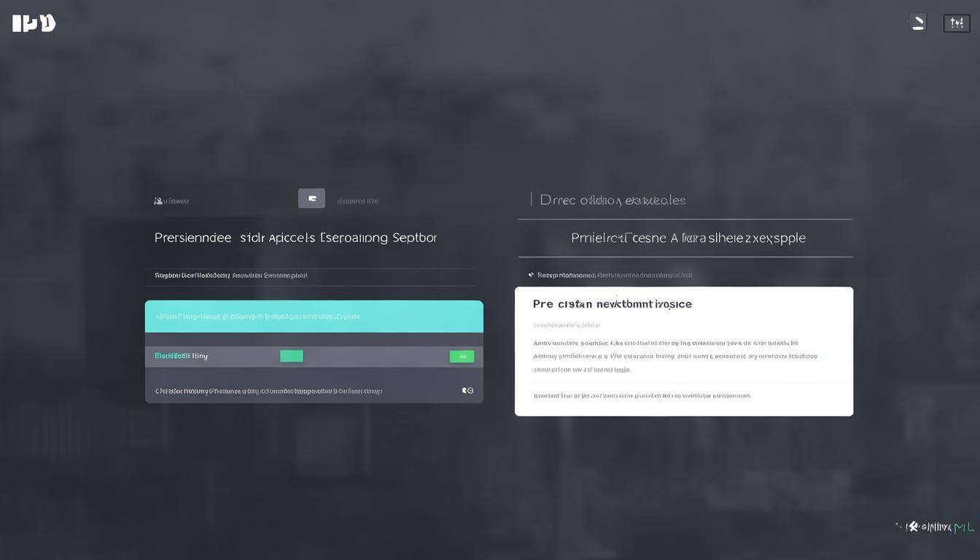980x560 pixels.
Task: Select the teal highlighted banner row
Action: (314, 316)
